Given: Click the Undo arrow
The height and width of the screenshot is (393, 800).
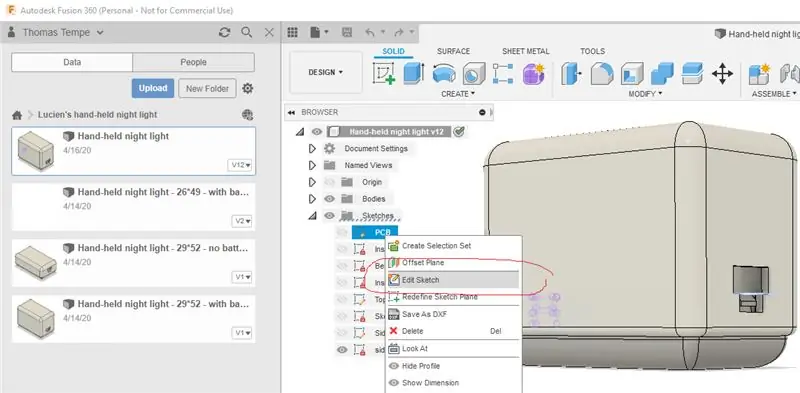Looking at the screenshot, I should [370, 32].
